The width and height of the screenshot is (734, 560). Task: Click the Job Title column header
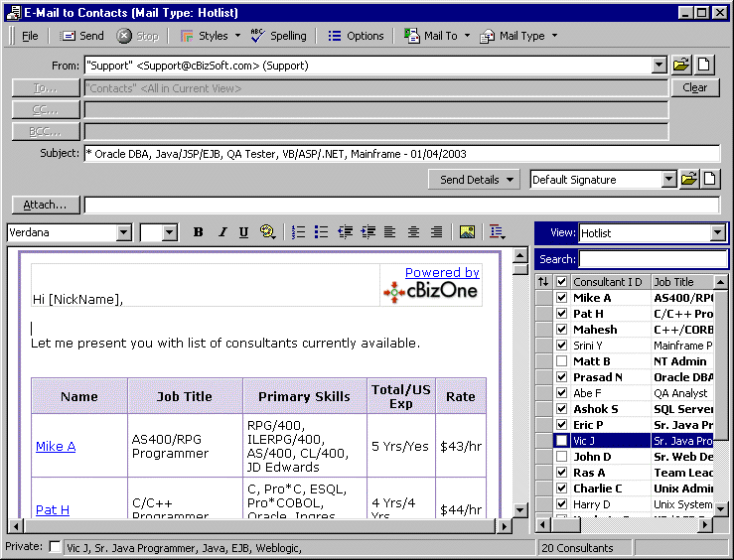[x=682, y=282]
